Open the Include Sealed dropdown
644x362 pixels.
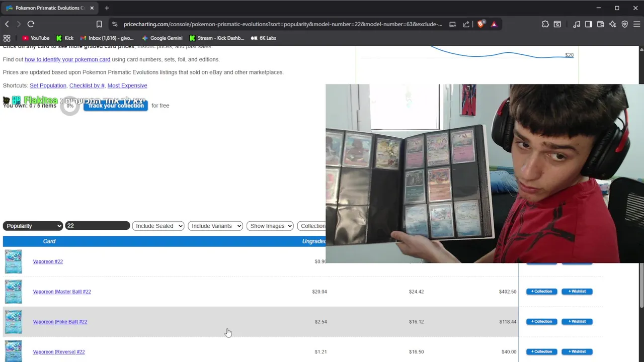tap(158, 226)
